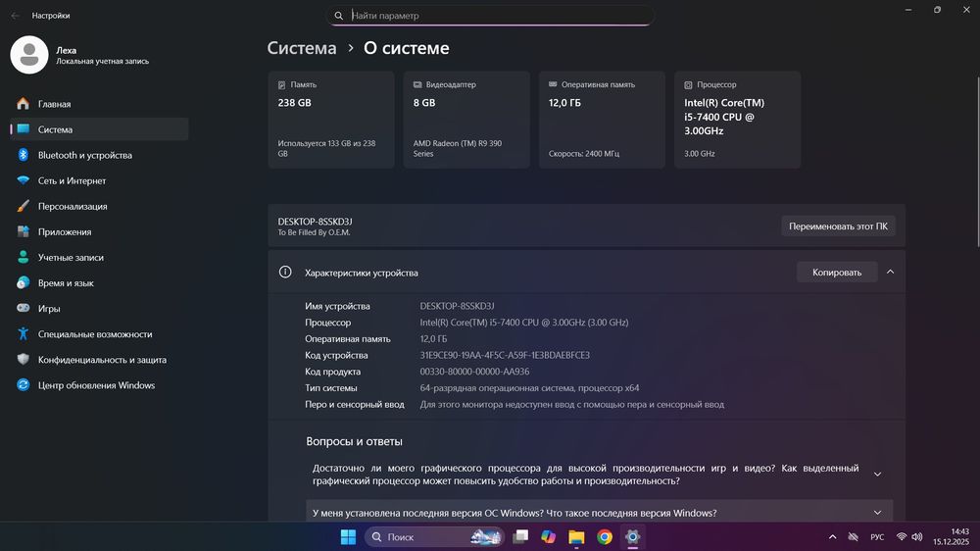Click Переименовать этот ПК button
The image size is (980, 551).
tap(838, 226)
